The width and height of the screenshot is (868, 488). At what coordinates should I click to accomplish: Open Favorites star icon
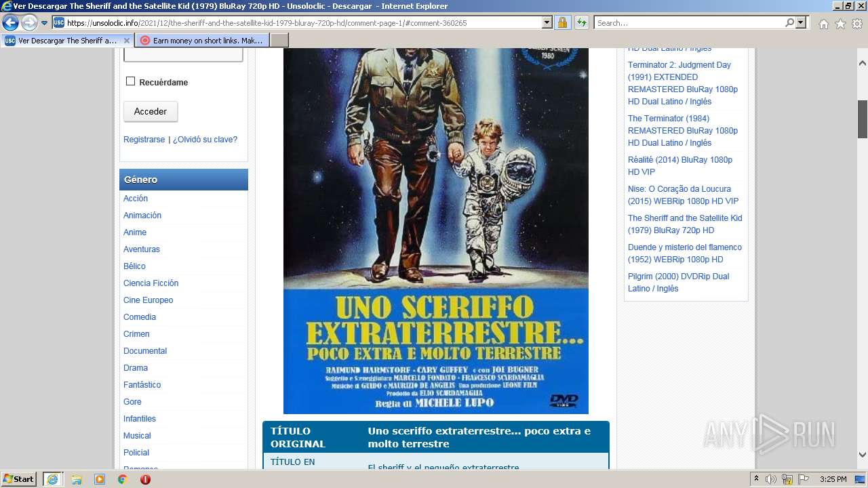pyautogui.click(x=840, y=24)
